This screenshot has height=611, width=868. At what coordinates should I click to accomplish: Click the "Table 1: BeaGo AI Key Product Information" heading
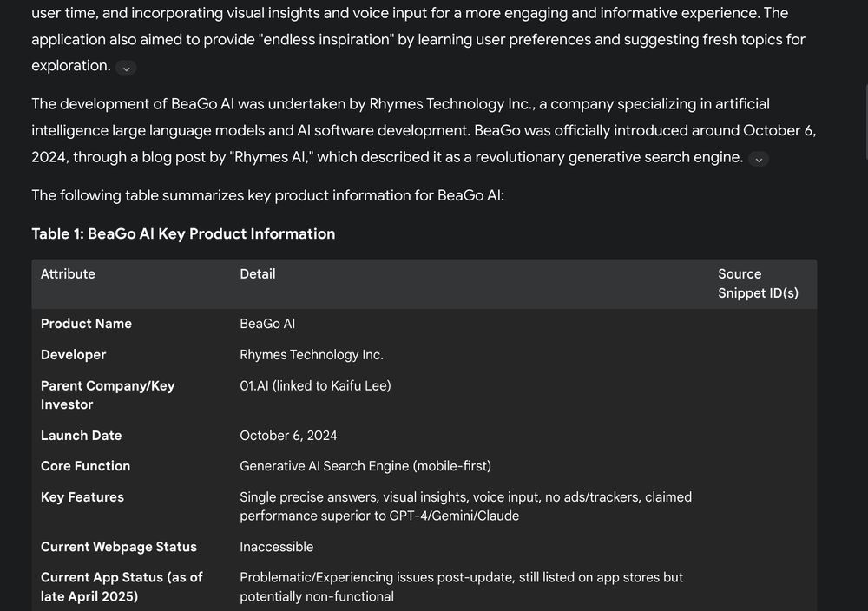point(183,233)
